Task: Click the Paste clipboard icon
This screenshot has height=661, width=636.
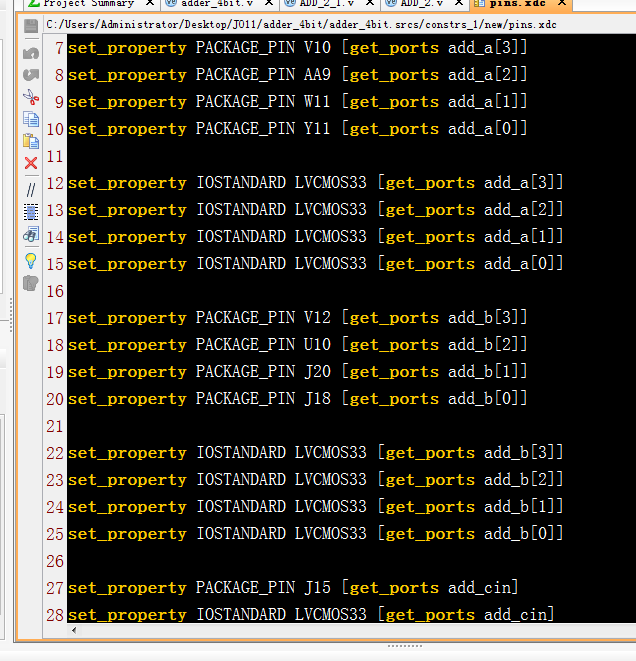Action: 30,141
